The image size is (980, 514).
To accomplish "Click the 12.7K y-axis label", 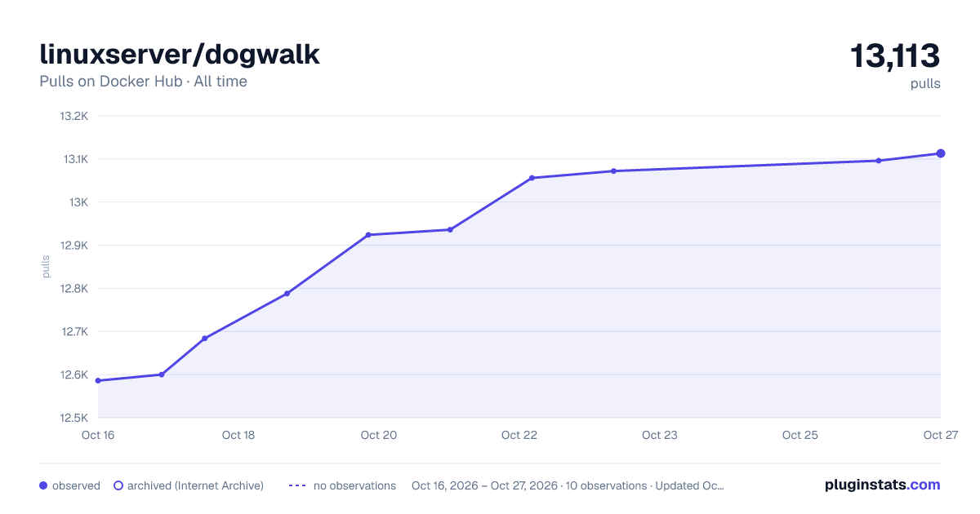I will [73, 332].
